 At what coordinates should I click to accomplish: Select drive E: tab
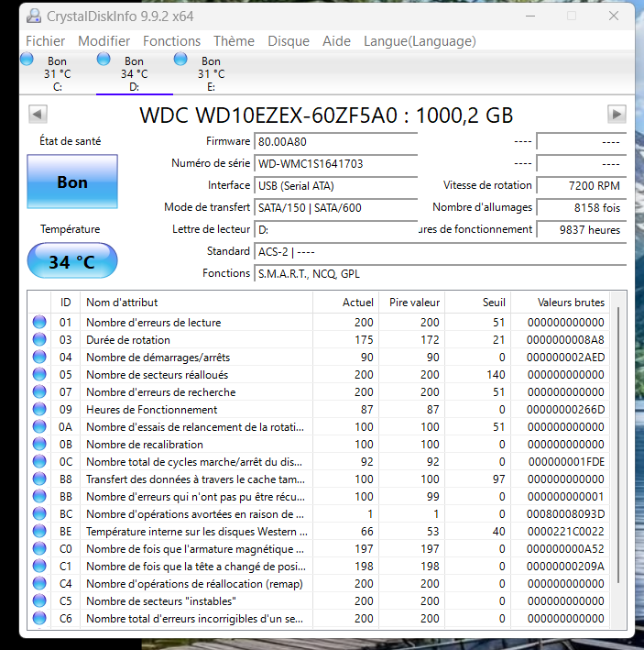click(212, 73)
